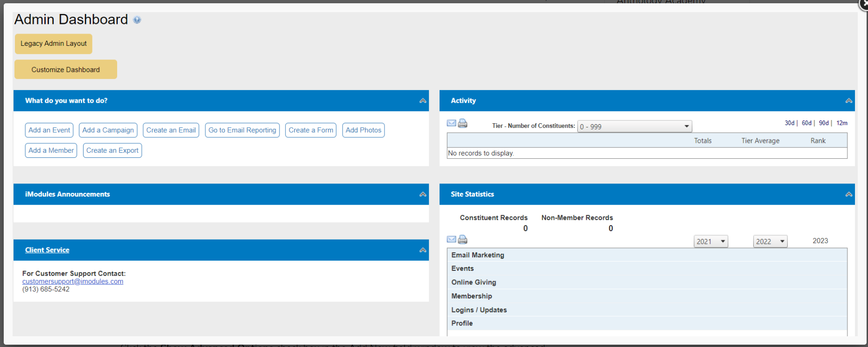Open the customersupport@imodules.com email link
The height and width of the screenshot is (347, 868).
(73, 282)
